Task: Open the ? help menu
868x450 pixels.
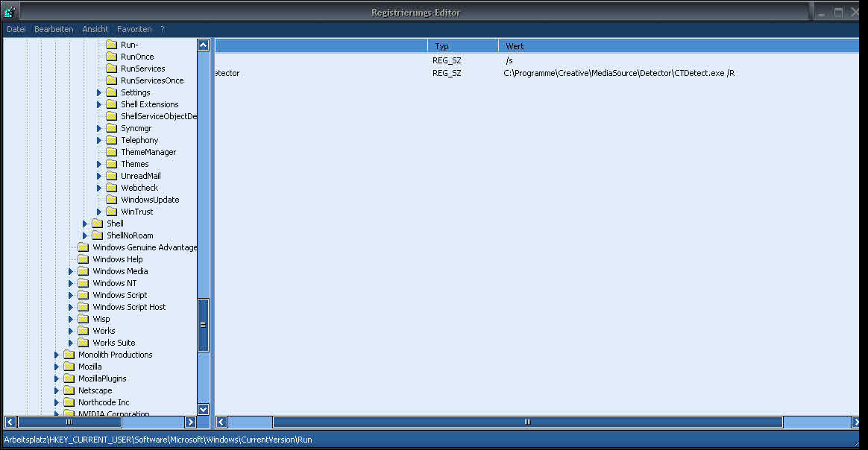Action: coord(163,29)
